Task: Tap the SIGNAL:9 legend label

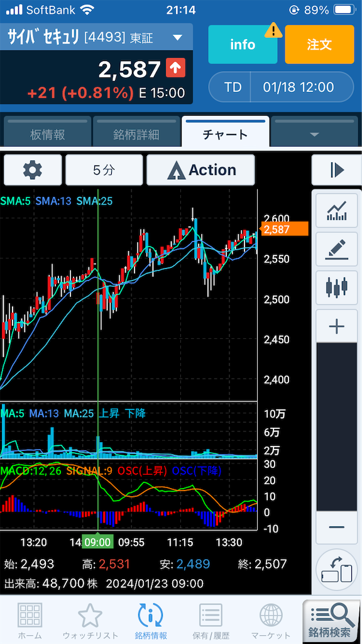Action: click(x=89, y=470)
